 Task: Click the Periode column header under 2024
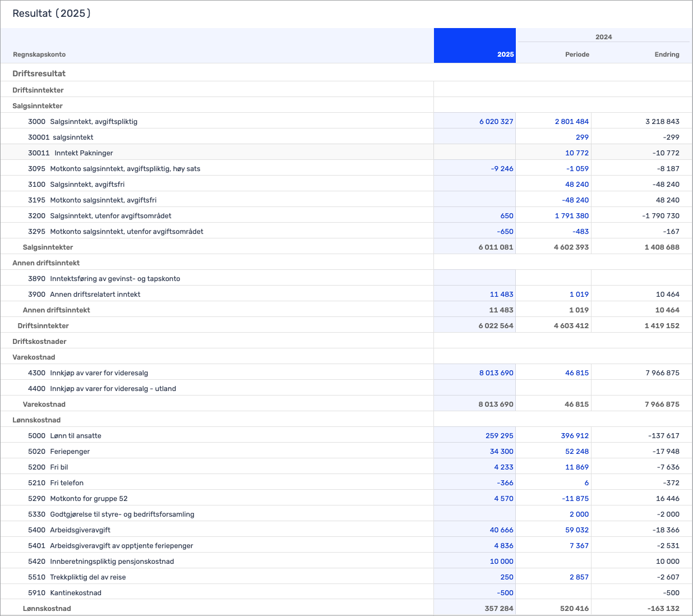coord(577,54)
